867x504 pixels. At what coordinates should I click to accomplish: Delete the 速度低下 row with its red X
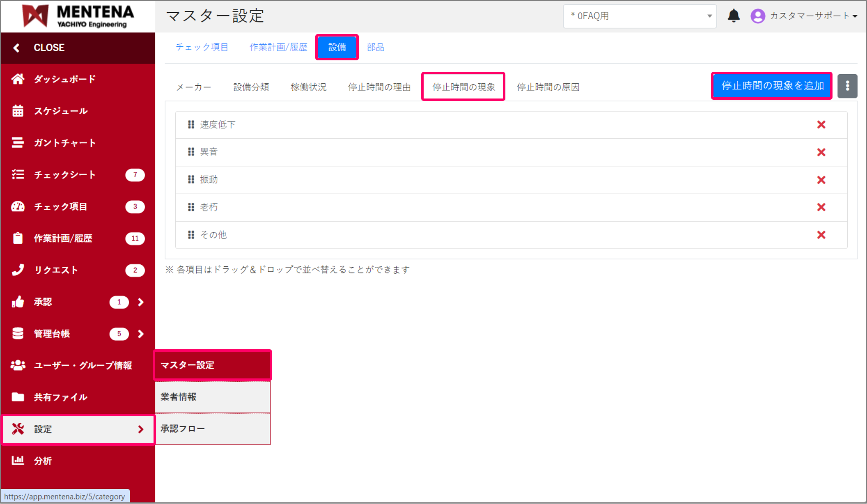pos(821,124)
